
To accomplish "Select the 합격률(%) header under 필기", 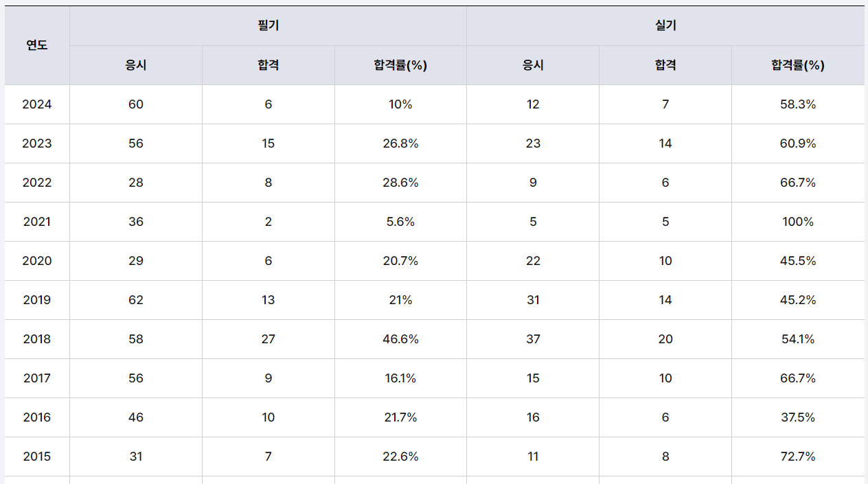I will click(x=400, y=65).
